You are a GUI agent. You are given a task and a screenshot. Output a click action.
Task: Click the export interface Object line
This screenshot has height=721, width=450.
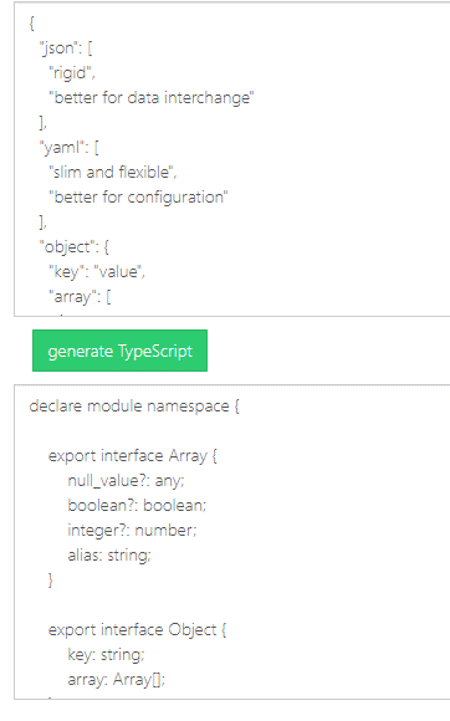[137, 630]
